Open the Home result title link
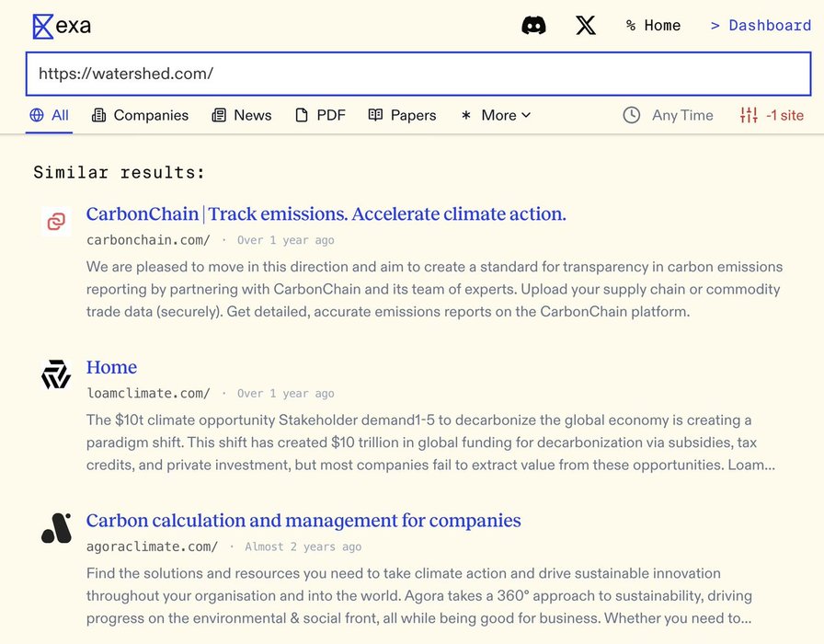Screen dimensions: 824x644 coord(111,367)
